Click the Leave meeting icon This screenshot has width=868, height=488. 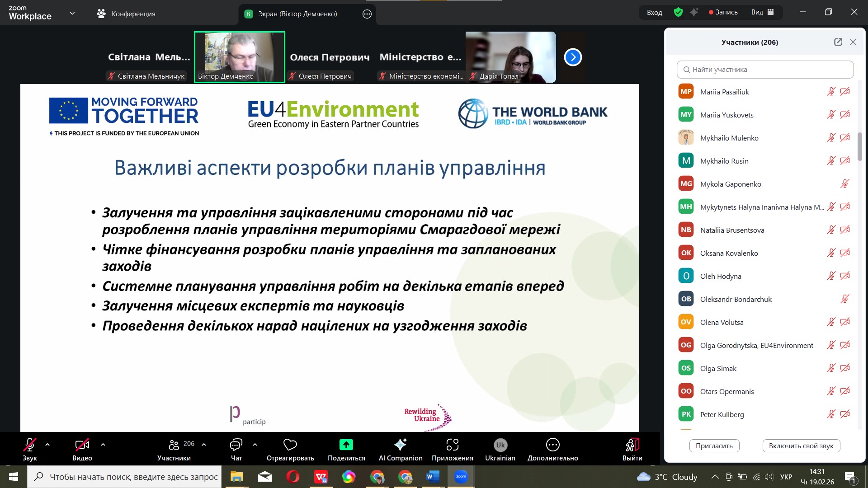[632, 445]
